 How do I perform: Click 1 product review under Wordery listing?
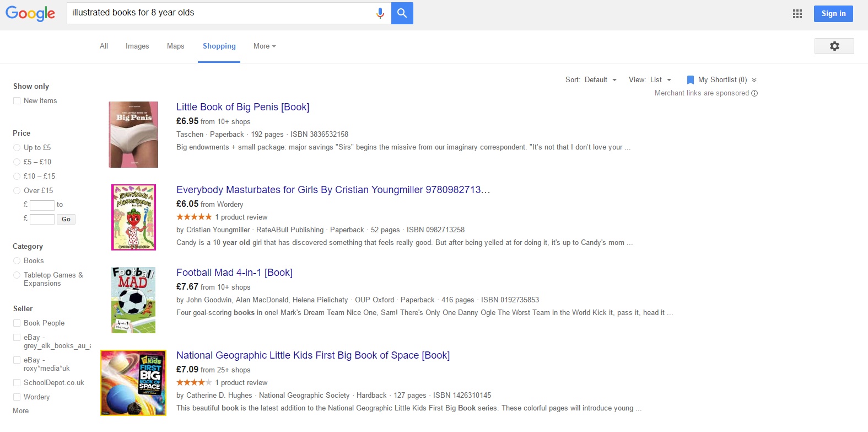click(x=241, y=217)
